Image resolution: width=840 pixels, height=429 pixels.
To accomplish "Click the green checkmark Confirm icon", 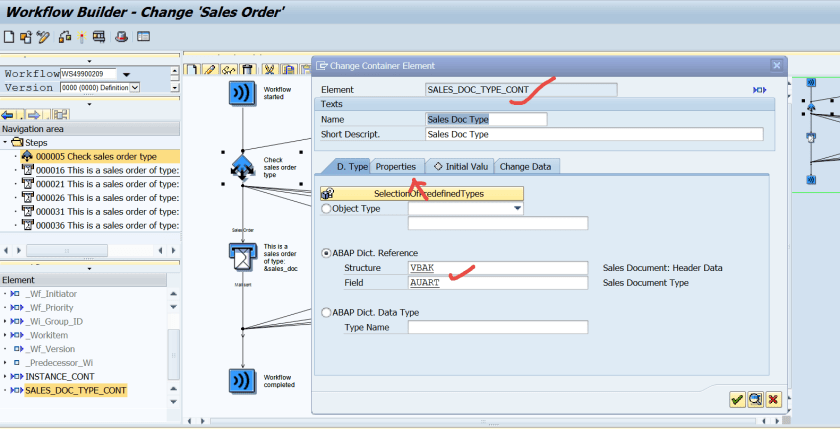I will click(x=737, y=399).
